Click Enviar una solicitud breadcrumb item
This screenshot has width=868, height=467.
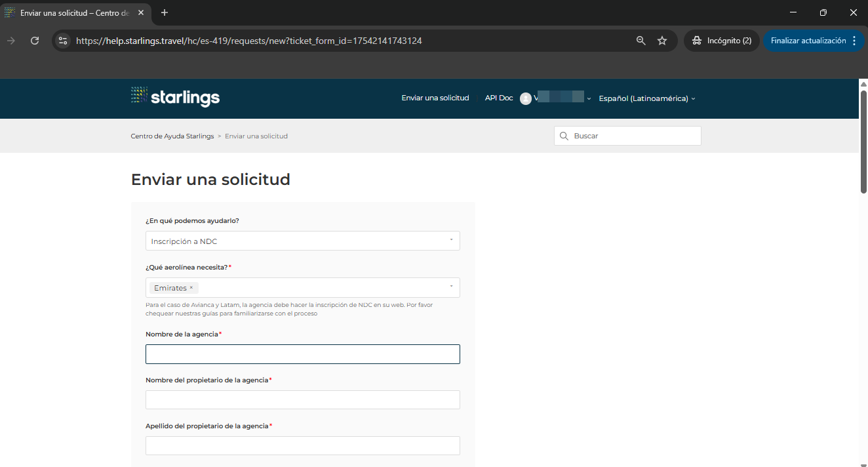click(256, 136)
